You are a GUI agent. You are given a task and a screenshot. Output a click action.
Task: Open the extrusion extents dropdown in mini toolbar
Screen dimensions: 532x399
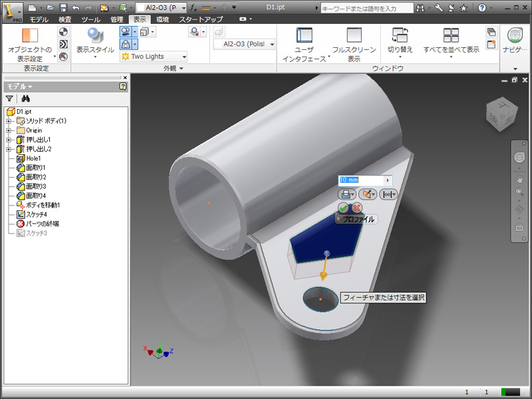pos(388,194)
